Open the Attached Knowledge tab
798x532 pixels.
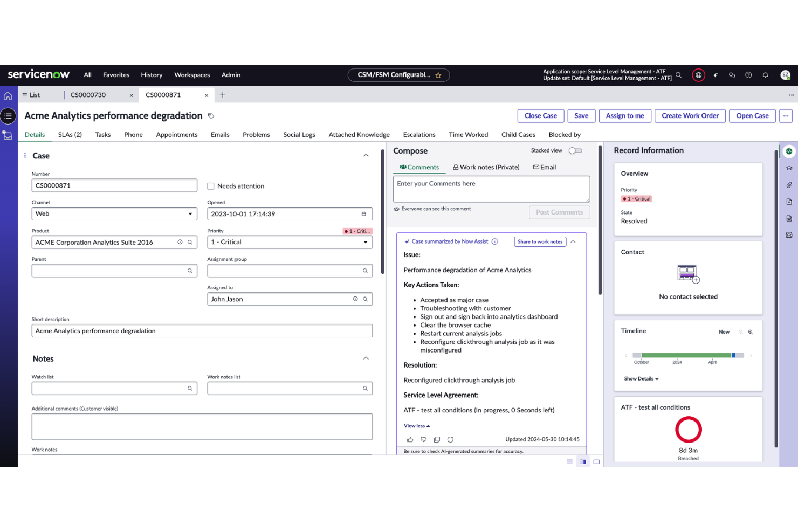[359, 135]
